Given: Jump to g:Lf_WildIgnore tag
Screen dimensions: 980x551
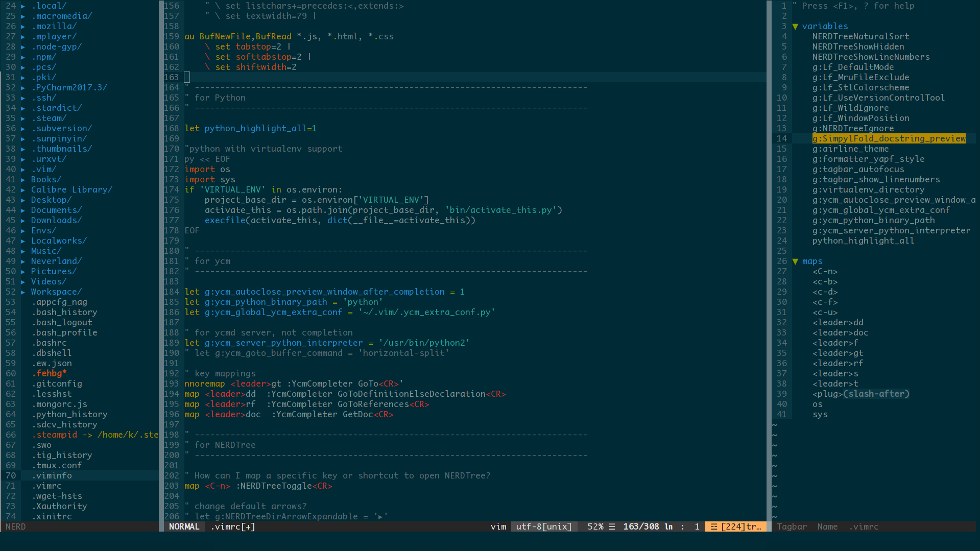Looking at the screenshot, I should 850,108.
